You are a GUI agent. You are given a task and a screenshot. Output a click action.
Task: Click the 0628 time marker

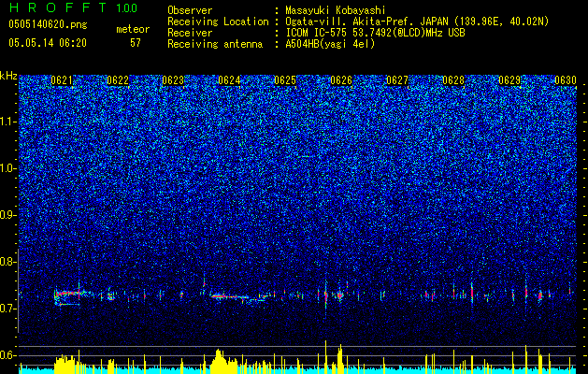[x=453, y=80]
